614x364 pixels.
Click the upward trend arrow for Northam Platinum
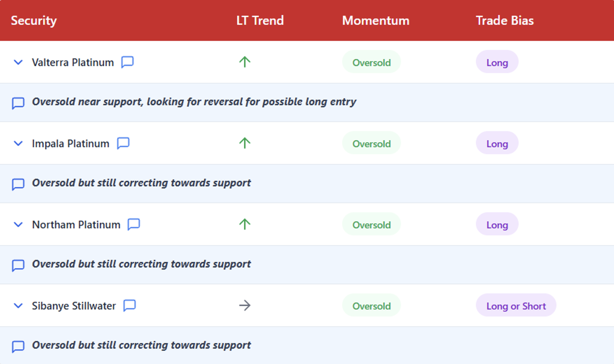point(245,224)
